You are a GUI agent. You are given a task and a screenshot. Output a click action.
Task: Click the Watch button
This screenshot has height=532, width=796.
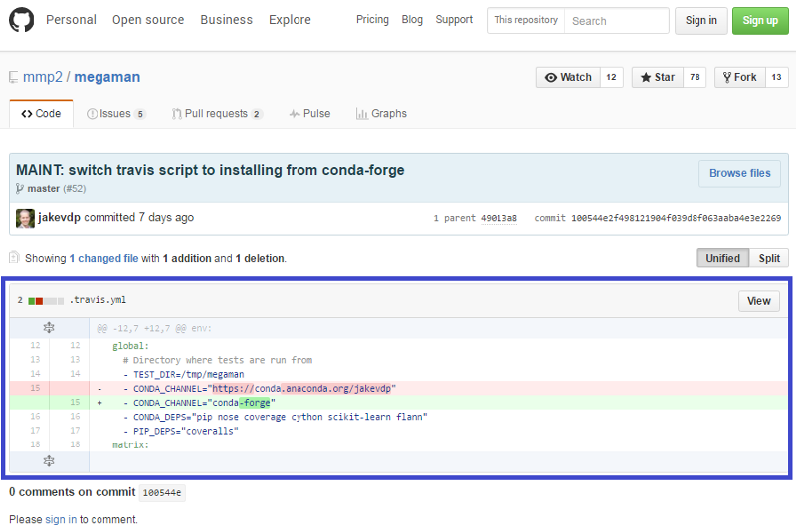(x=568, y=78)
